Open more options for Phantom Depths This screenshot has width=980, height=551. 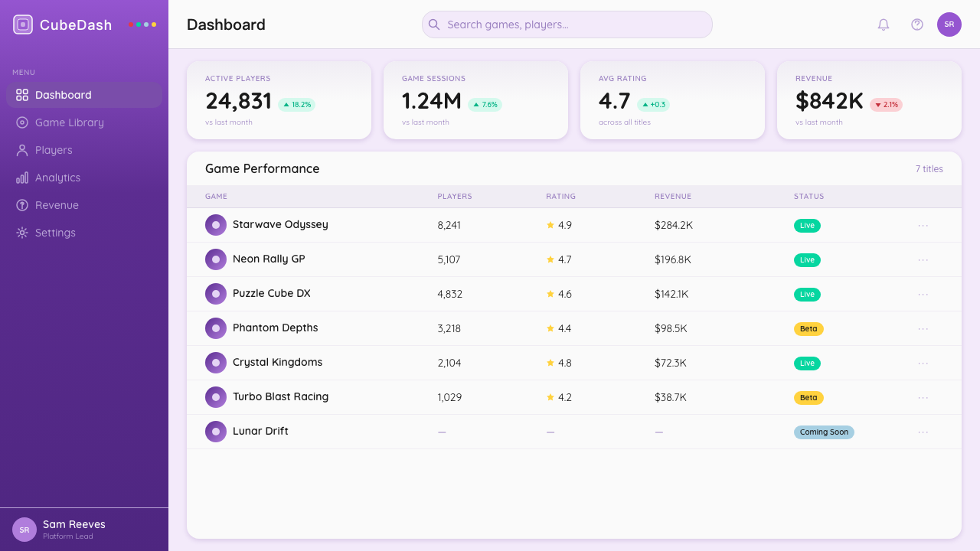pos(923,328)
